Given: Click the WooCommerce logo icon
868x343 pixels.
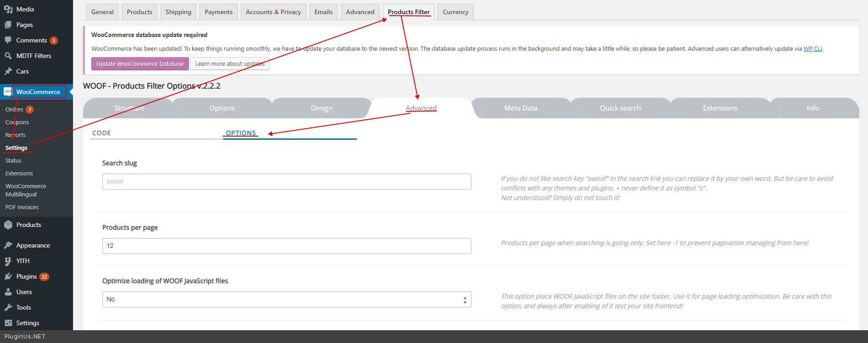Looking at the screenshot, I should pyautogui.click(x=8, y=92).
